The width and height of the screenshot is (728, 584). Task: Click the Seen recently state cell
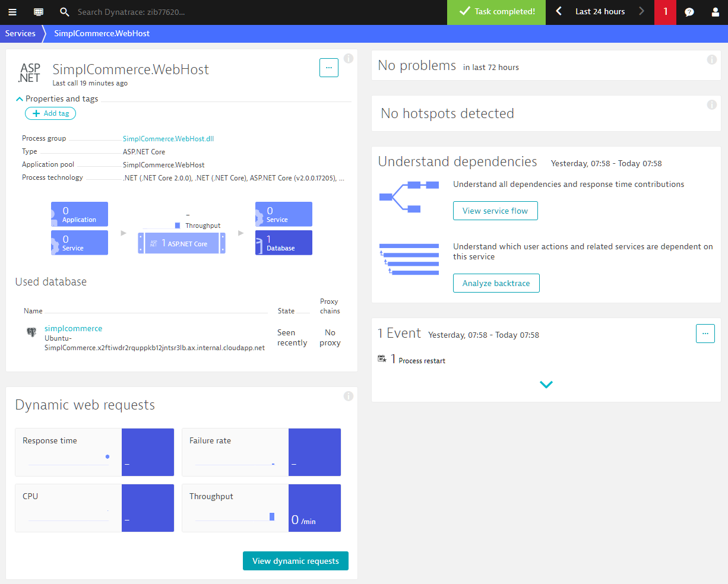pos(292,338)
